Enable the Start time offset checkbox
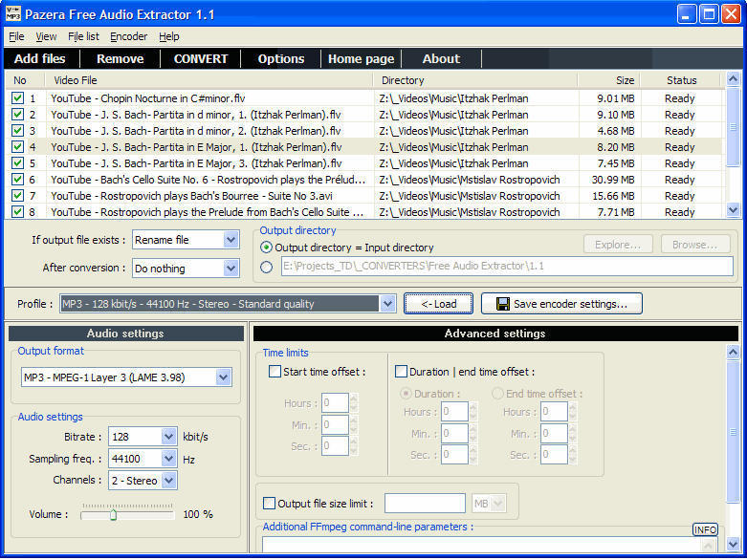Image resolution: width=747 pixels, height=560 pixels. coord(275,372)
